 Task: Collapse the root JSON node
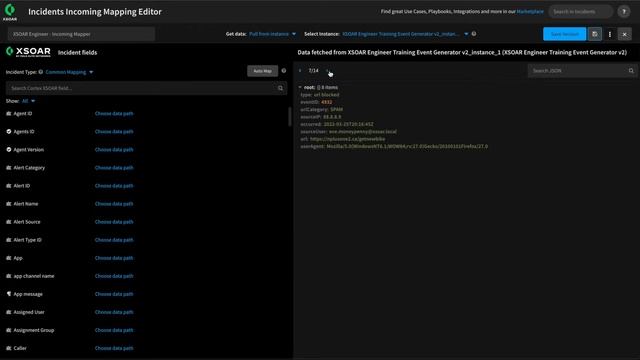click(300, 87)
